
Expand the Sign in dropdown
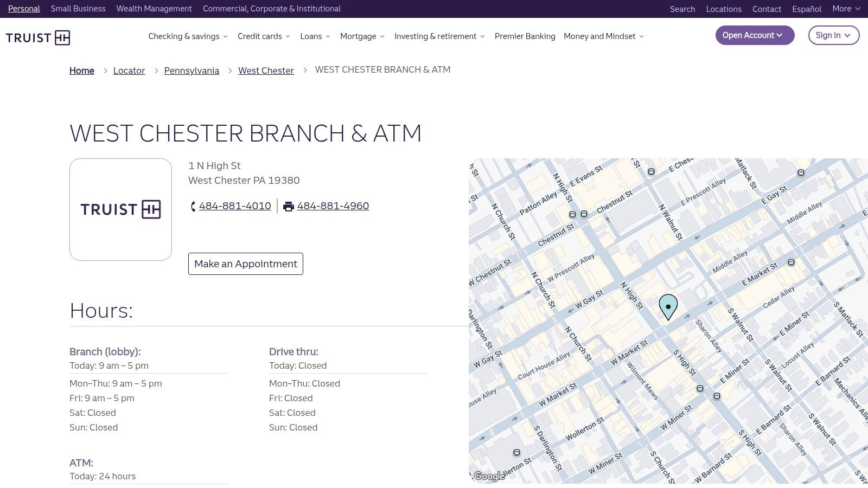[833, 35]
